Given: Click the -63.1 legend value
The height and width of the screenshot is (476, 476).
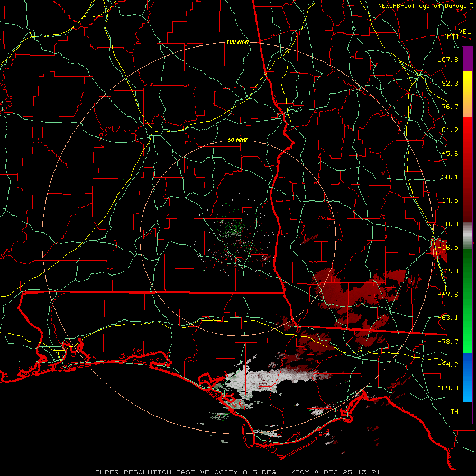Looking at the screenshot, I should pos(448,318).
